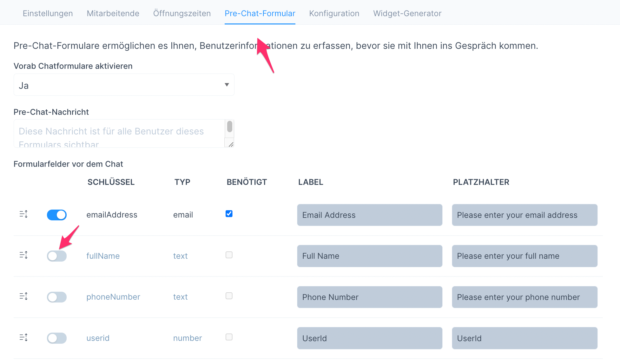Enable the fullName field toggle

pos(57,256)
